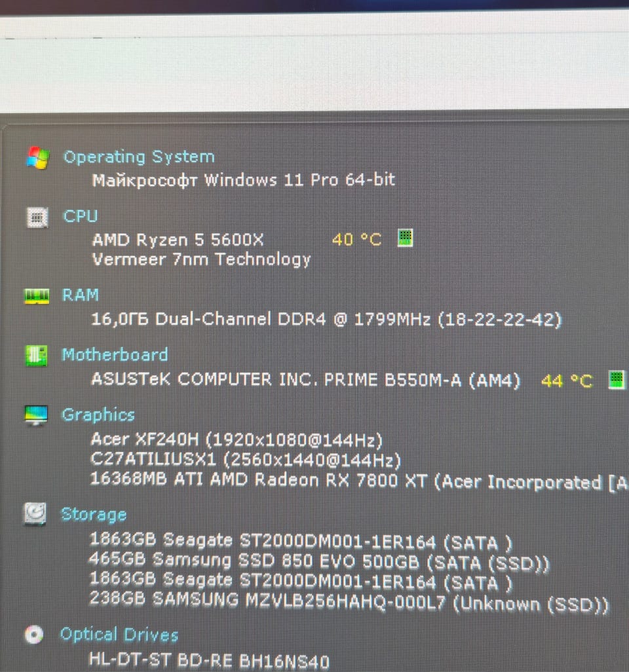The width and height of the screenshot is (629, 672).
Task: Click the CPU chip icon
Action: tap(37, 217)
